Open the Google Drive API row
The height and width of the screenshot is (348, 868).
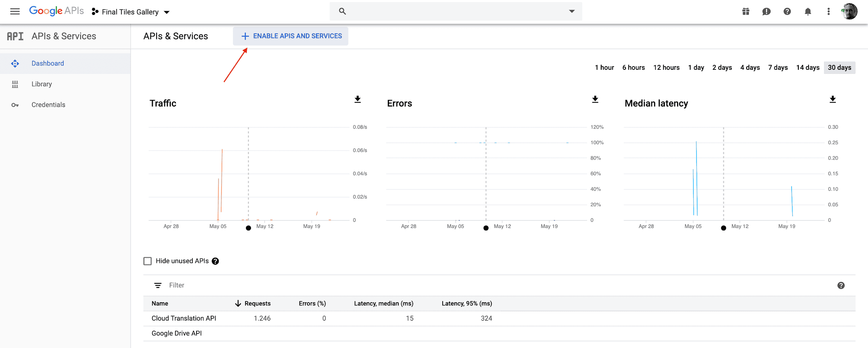[499, 333]
